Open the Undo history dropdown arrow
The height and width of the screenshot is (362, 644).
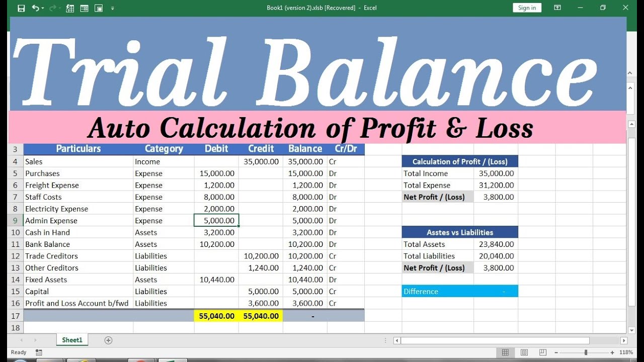point(42,8)
